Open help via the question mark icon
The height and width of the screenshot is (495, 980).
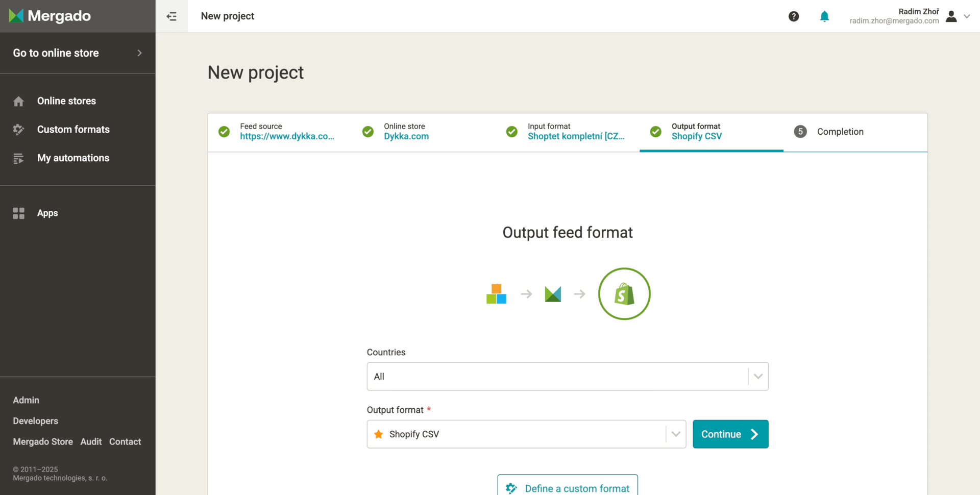(794, 16)
